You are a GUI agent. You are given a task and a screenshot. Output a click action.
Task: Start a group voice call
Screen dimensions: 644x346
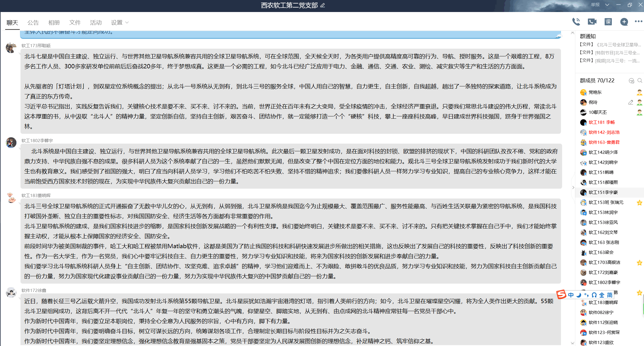click(576, 21)
